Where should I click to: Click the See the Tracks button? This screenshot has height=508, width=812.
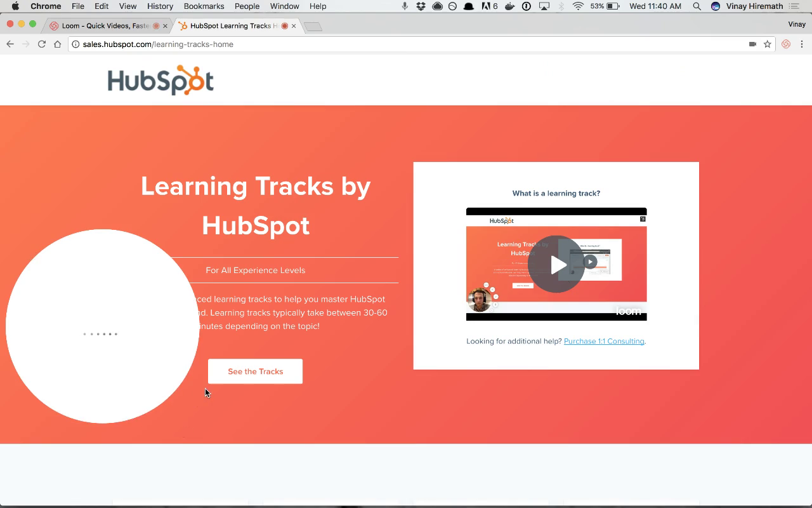coord(255,371)
